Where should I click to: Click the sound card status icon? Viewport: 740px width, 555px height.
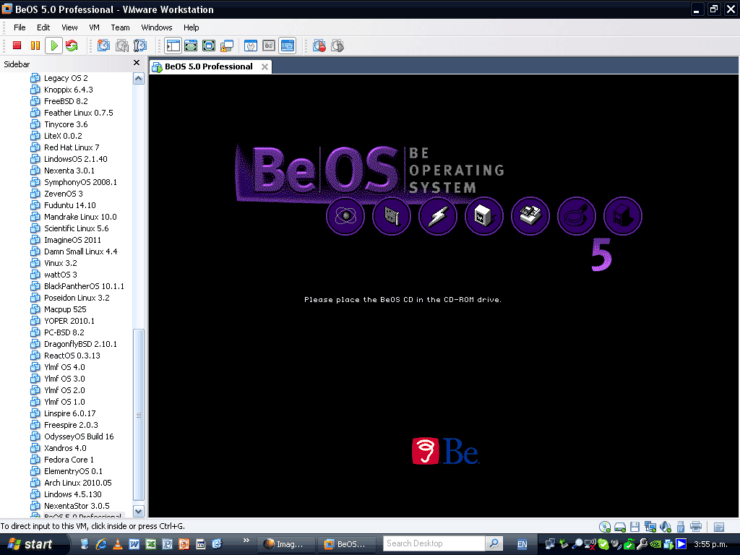665,527
